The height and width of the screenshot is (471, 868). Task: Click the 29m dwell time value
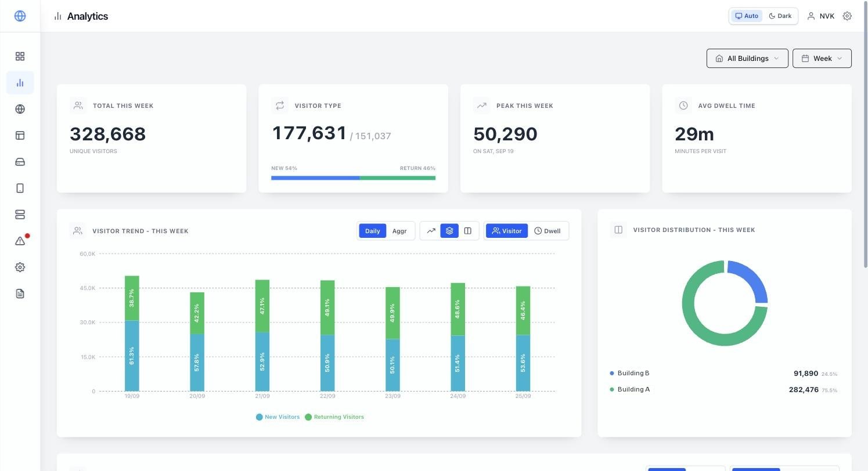pos(694,134)
